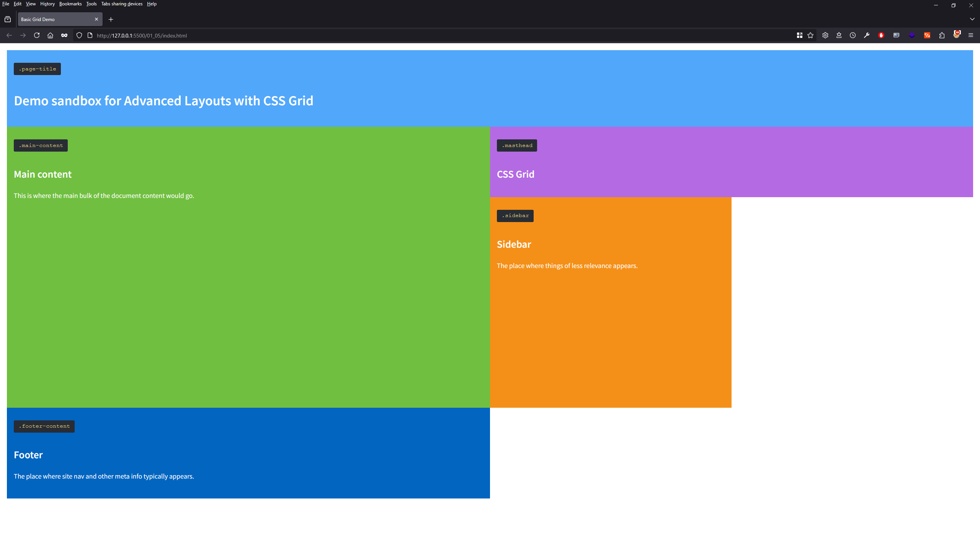The height and width of the screenshot is (536, 980).
Task: Open the extensions puzzle-piece menu
Action: 942,35
